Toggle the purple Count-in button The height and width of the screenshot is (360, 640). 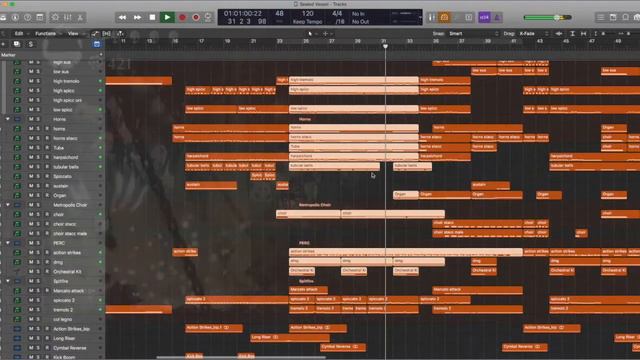click(x=484, y=17)
